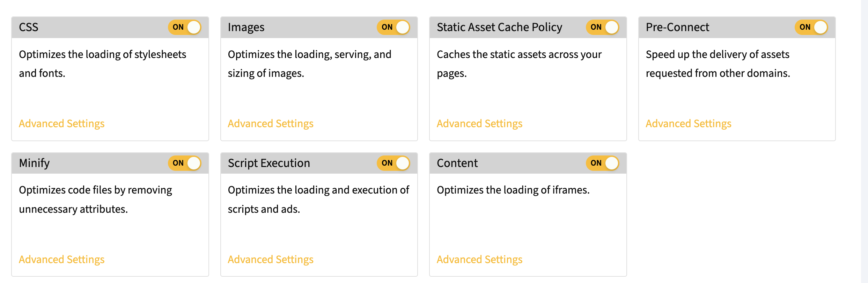Click the CSS card header title
868x283 pixels.
(x=29, y=27)
